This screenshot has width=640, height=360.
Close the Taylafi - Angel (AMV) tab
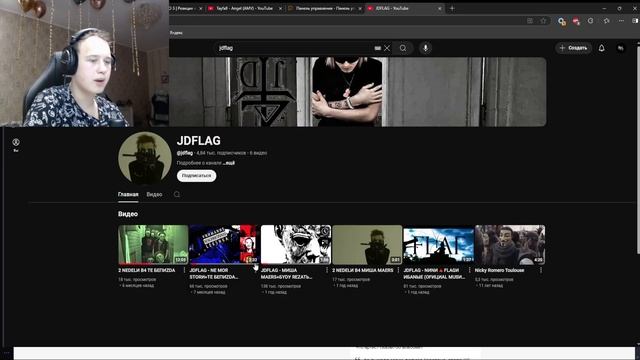(280, 8)
